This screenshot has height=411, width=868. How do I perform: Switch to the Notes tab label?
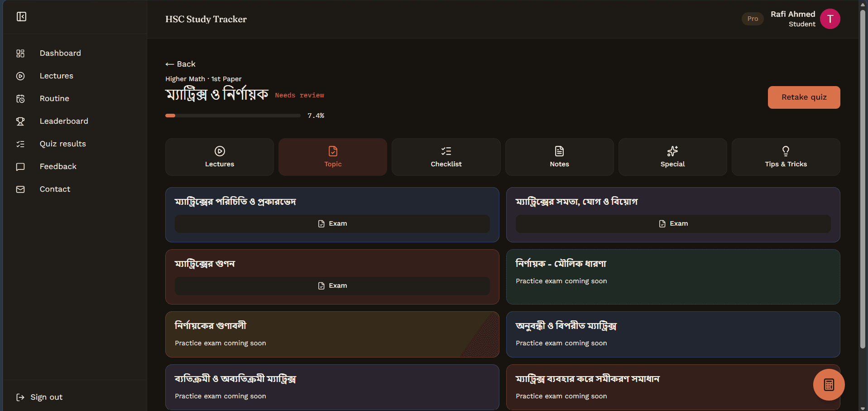point(559,164)
